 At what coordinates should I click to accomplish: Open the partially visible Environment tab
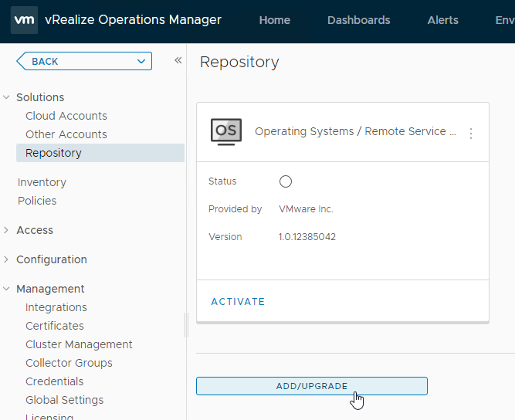505,20
